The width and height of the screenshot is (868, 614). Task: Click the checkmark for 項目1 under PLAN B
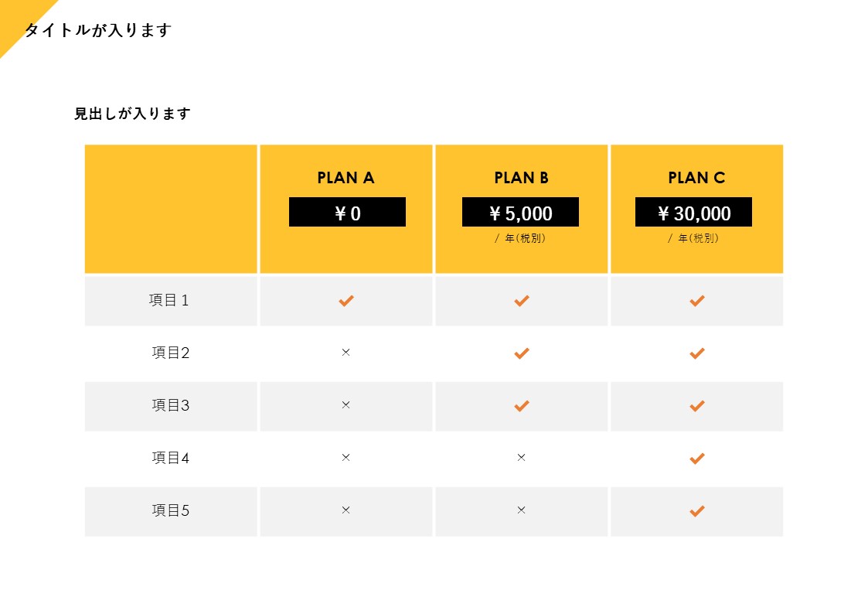click(x=522, y=301)
